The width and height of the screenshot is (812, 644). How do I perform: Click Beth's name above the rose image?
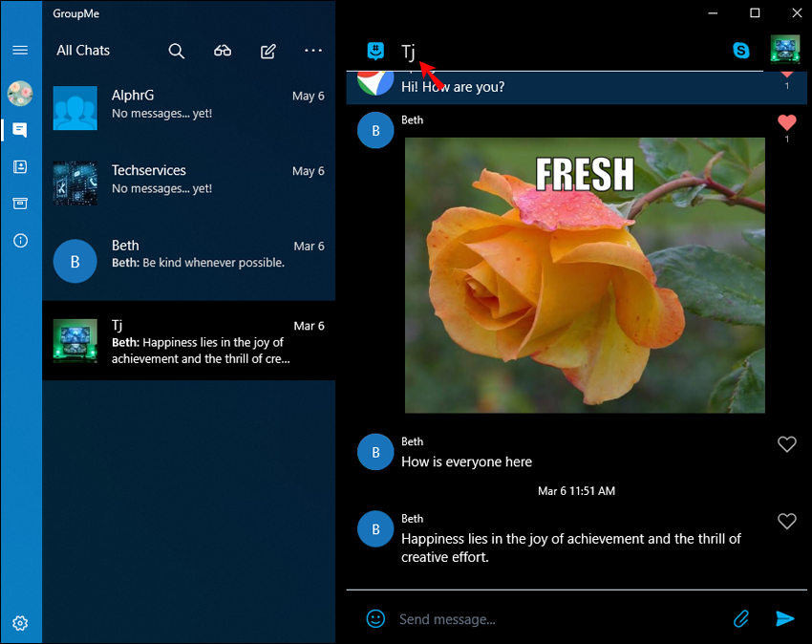pyautogui.click(x=413, y=119)
